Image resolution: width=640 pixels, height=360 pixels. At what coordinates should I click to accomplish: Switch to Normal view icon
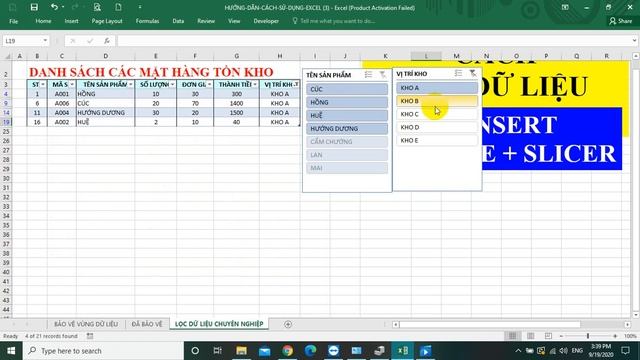513,336
